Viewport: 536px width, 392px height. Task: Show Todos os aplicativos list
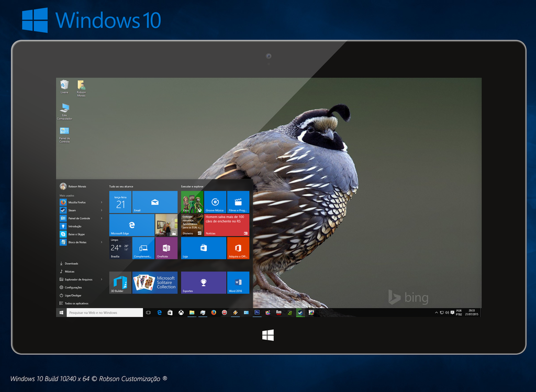tap(74, 303)
